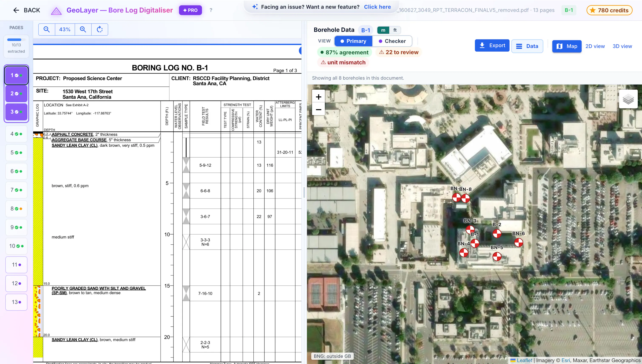Image resolution: width=642 pixels, height=364 pixels.
Task: Click the '7-16-10' field test result
Action: click(205, 293)
